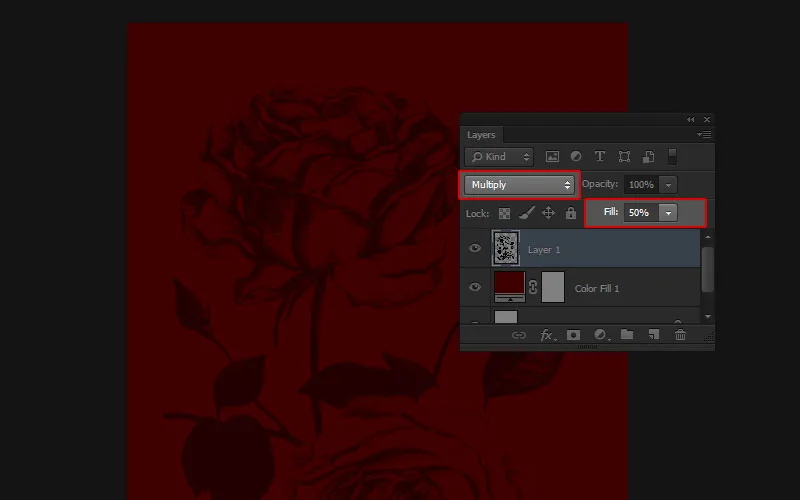
Task: Collapse the Layers panel to icons
Action: click(x=690, y=119)
